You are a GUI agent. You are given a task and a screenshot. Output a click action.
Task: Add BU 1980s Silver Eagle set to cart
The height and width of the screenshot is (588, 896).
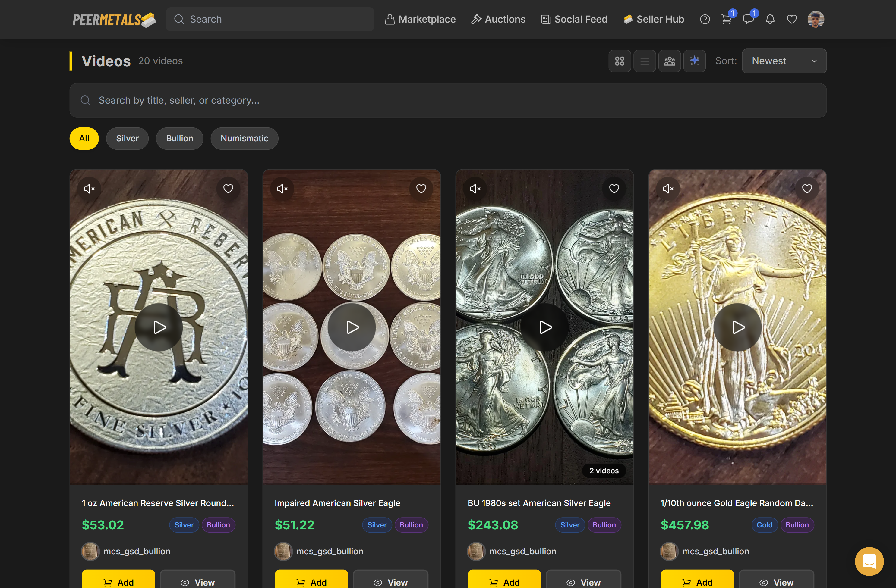point(504,582)
